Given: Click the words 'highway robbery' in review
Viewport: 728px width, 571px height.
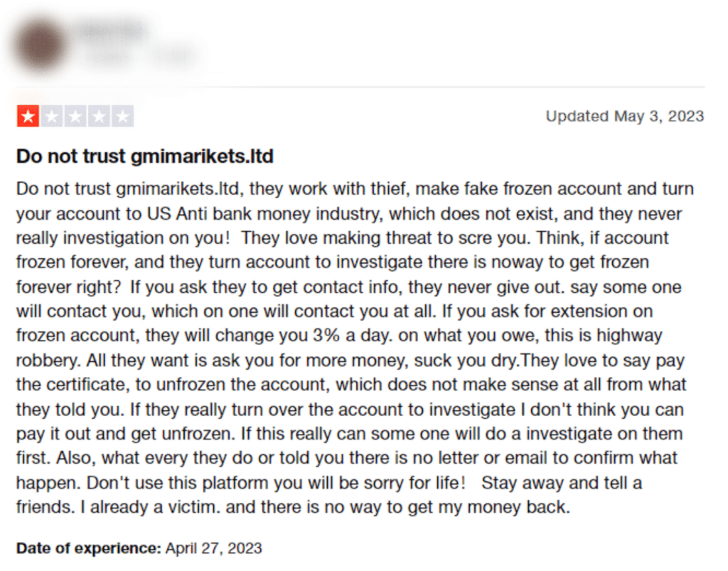Looking at the screenshot, I should coord(339,348).
